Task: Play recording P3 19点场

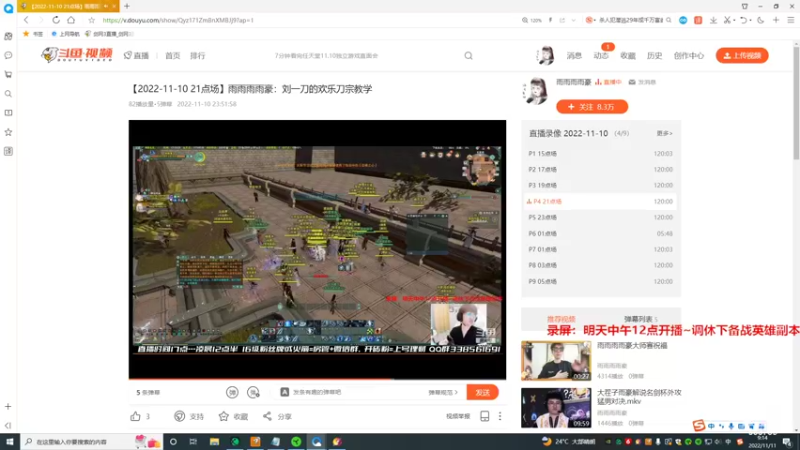Action: (x=601, y=185)
